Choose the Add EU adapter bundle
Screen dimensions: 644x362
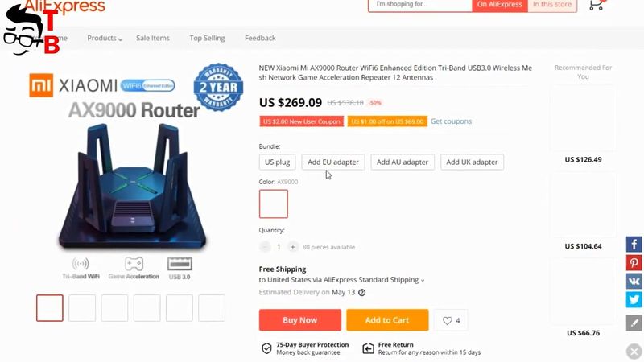coord(333,162)
